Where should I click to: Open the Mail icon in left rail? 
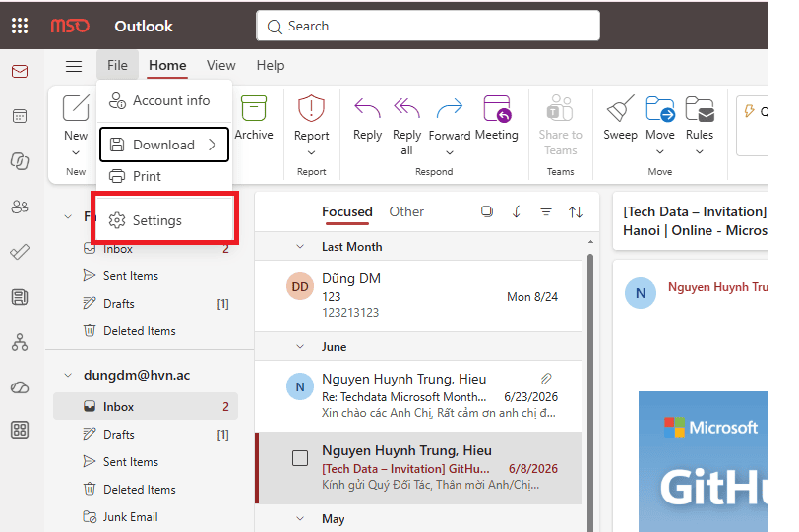(x=20, y=71)
